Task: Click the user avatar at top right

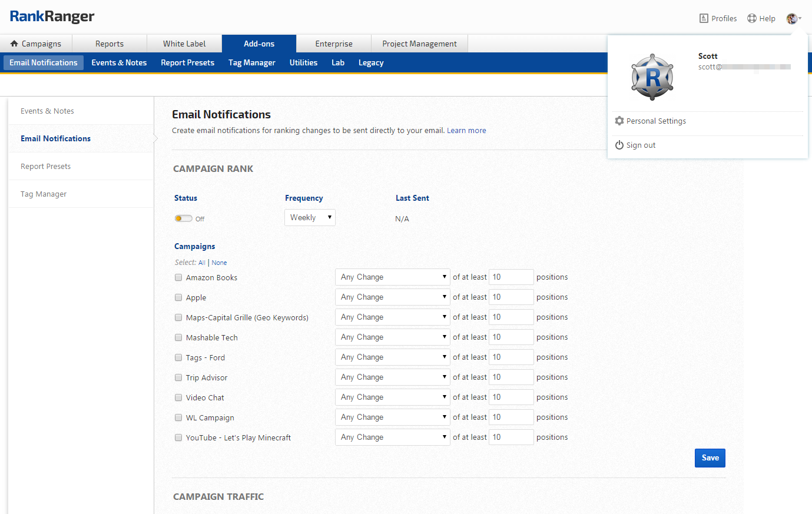Action: coord(792,19)
